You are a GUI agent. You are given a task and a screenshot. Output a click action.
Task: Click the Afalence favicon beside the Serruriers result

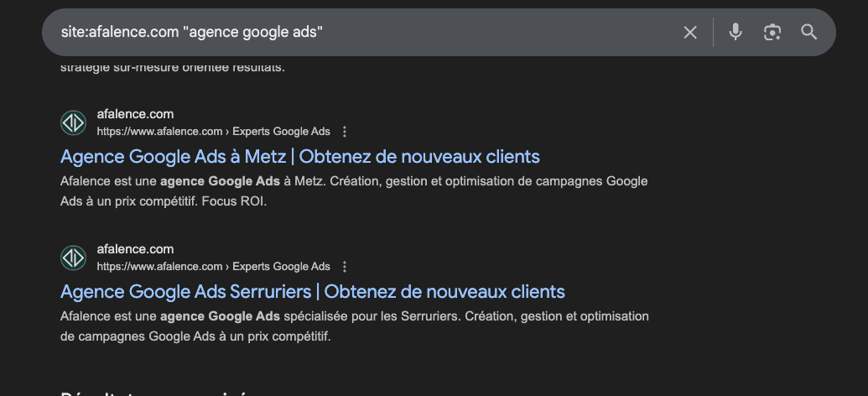tap(74, 258)
